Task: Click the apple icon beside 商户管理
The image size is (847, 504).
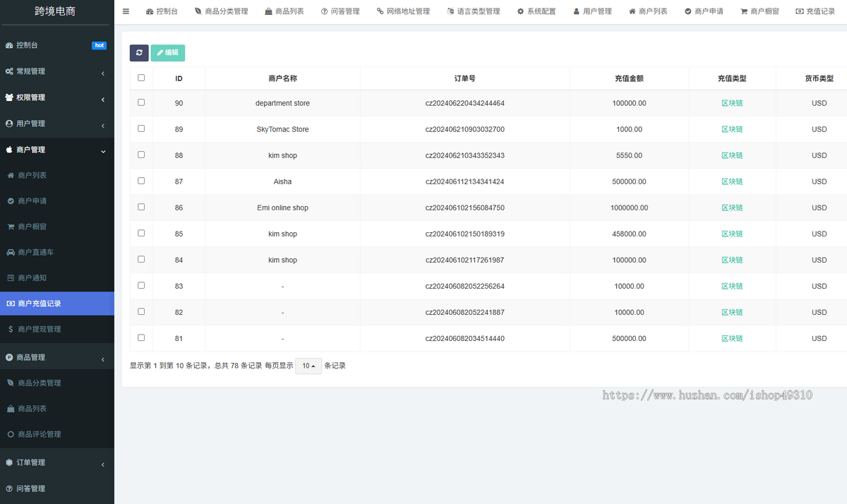Action: [9, 150]
